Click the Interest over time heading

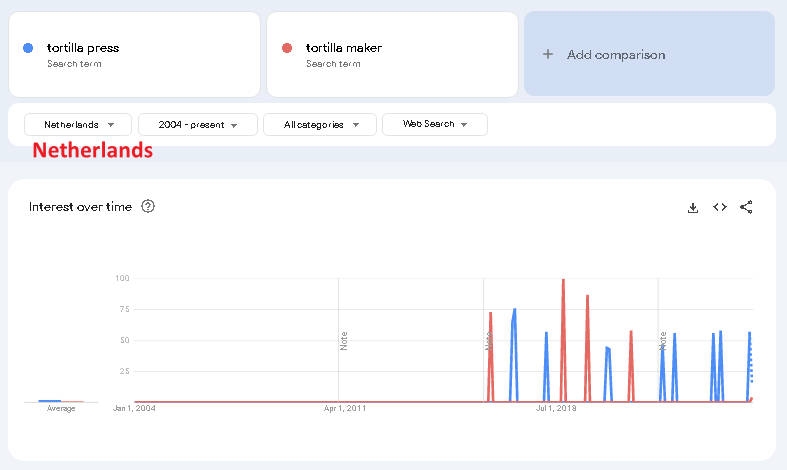[80, 206]
